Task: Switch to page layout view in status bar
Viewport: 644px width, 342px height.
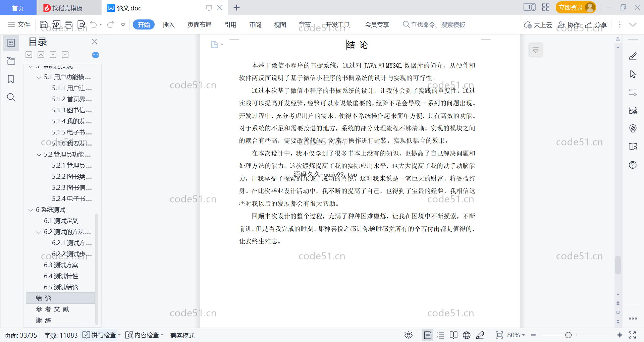Action: [x=428, y=335]
